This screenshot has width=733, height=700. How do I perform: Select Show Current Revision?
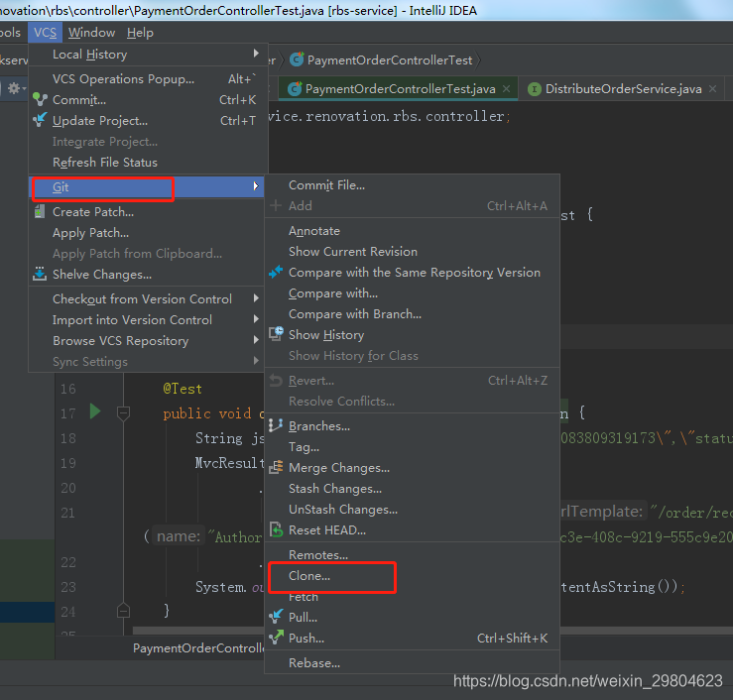coord(412,252)
